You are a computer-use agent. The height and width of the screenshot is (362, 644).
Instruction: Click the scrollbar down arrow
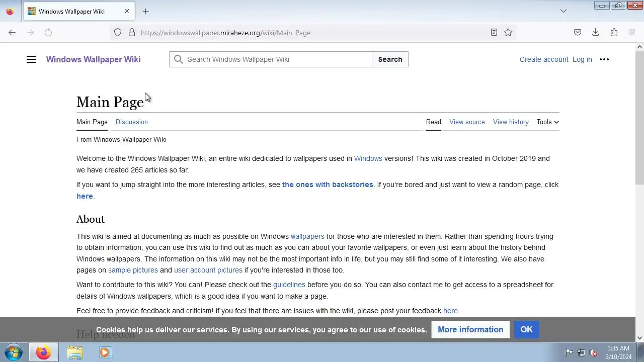(x=639, y=338)
